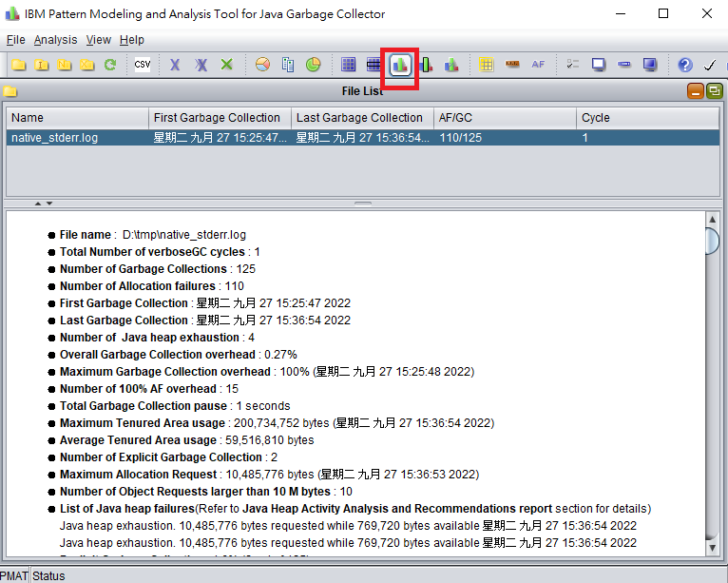Click the Average Tenured Area usage line

click(x=186, y=440)
